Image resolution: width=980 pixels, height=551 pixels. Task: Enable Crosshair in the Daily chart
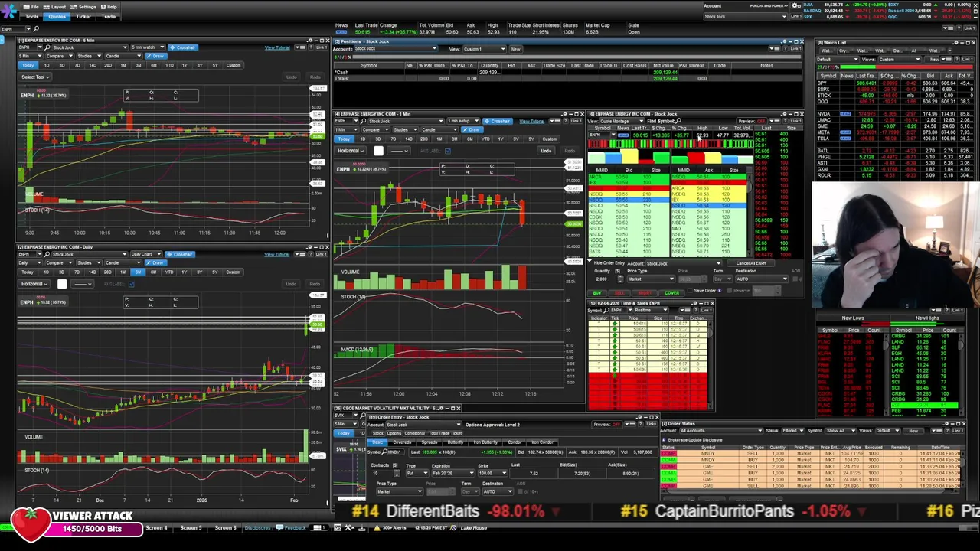point(181,254)
